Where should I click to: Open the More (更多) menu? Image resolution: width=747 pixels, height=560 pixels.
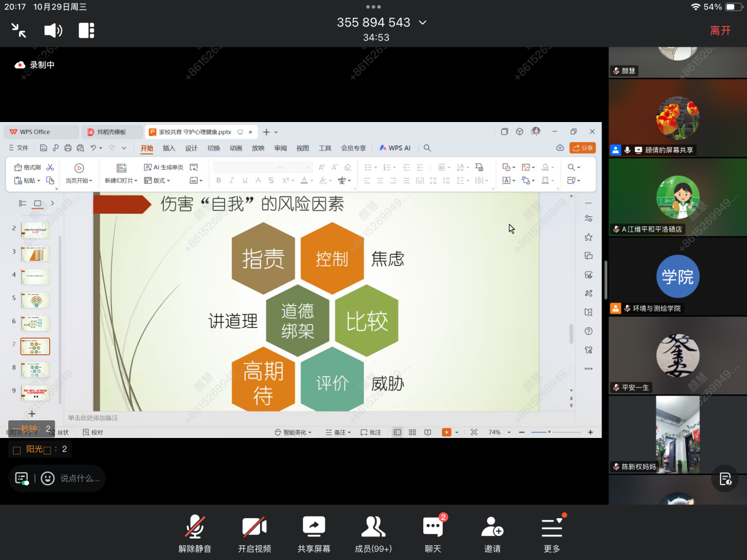[x=552, y=534]
